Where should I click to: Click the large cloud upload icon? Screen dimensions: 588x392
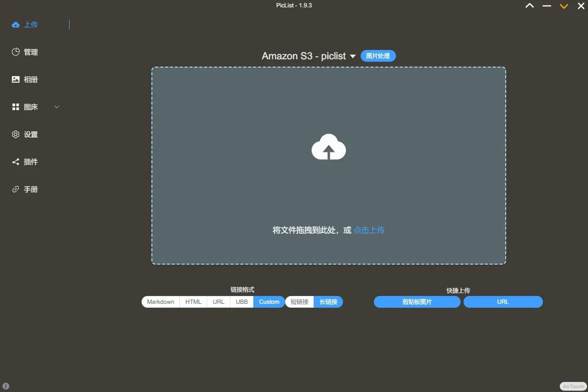[329, 147]
